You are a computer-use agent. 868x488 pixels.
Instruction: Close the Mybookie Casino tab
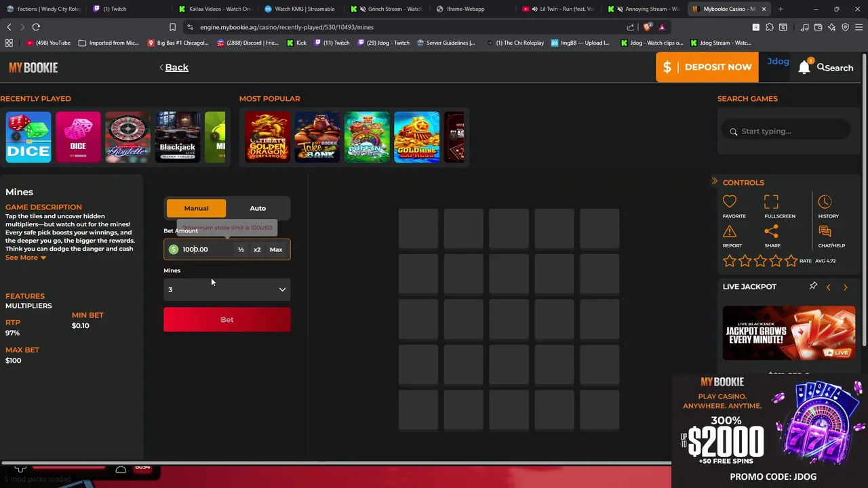pyautogui.click(x=764, y=9)
